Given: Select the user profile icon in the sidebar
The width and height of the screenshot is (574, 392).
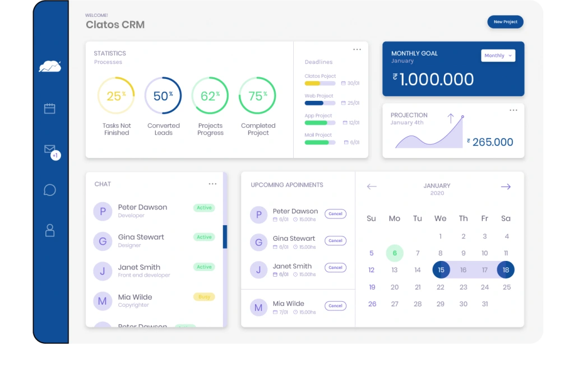Looking at the screenshot, I should point(49,230).
